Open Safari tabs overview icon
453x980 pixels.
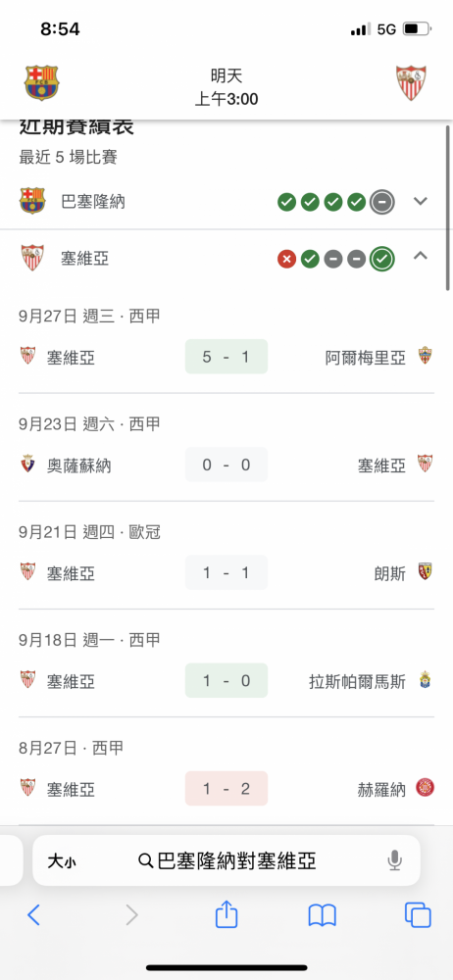418,915
